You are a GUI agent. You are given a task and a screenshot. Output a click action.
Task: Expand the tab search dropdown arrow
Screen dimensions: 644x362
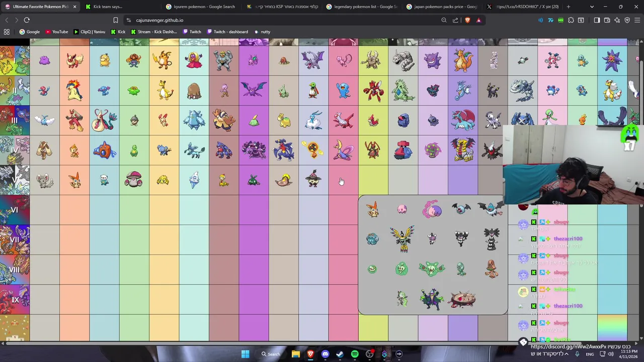pos(592,7)
